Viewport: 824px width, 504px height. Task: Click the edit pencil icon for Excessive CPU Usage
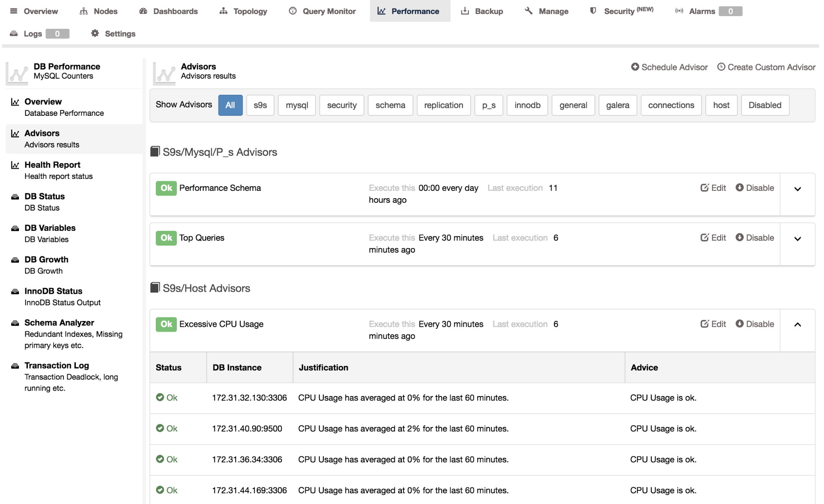pos(704,324)
